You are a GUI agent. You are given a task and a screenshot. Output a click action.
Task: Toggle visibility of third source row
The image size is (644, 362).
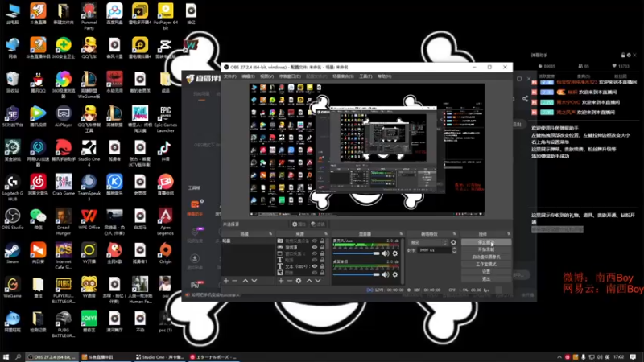(x=315, y=253)
